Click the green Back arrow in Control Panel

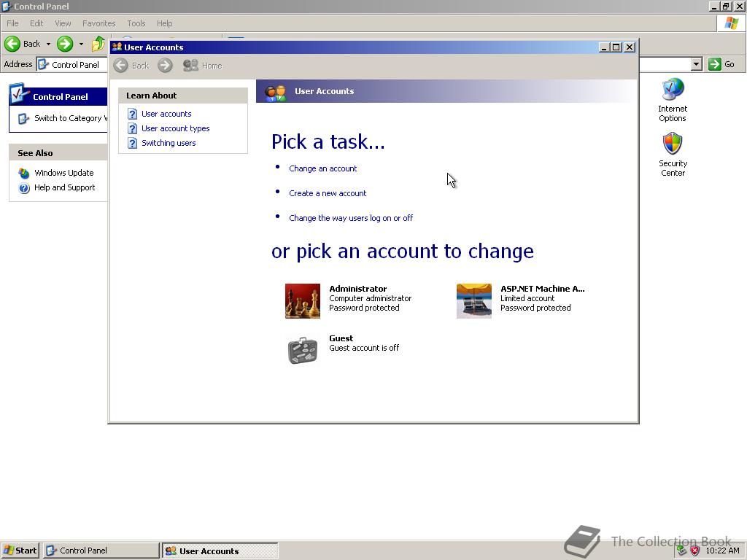click(12, 44)
